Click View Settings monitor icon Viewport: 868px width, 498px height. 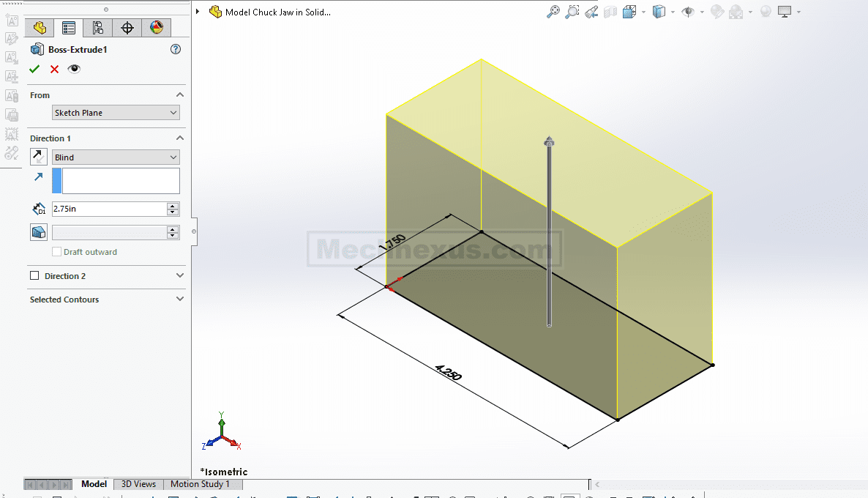[x=785, y=12]
